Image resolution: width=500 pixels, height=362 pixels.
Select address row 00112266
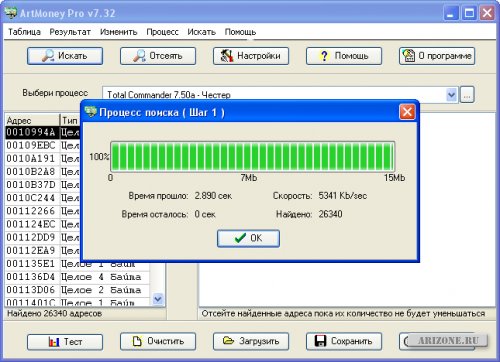[43, 211]
